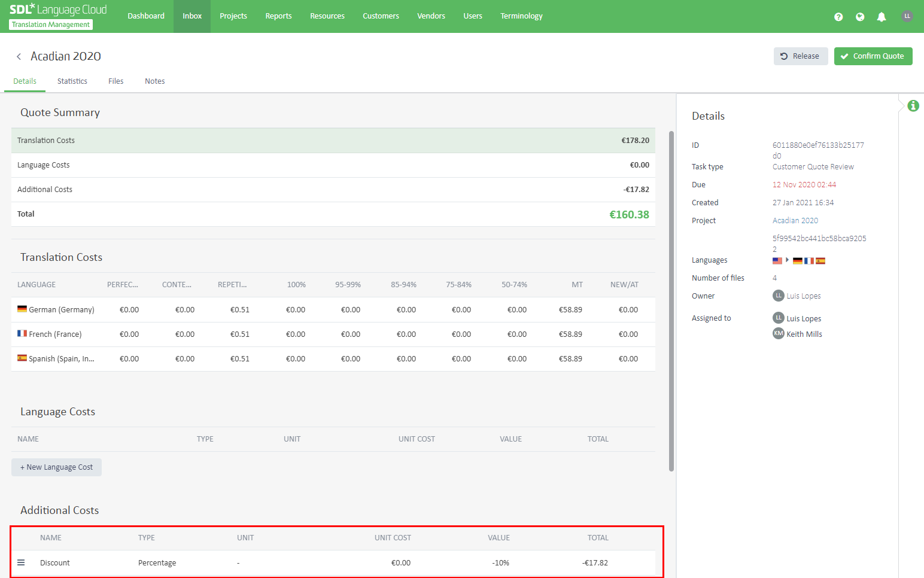Add a New Language Cost
The height and width of the screenshot is (578, 924).
(56, 467)
